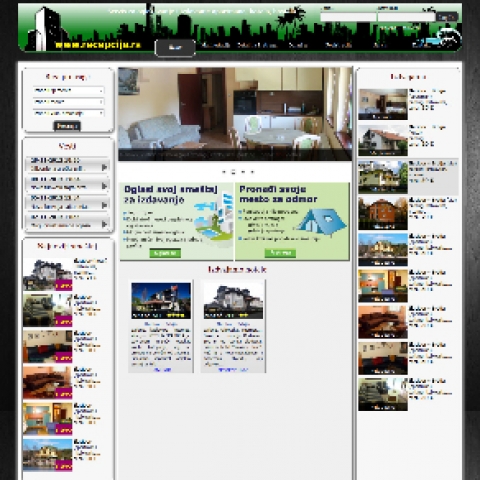The height and width of the screenshot is (480, 480).
Task: Open the second navigation menu item
Action: pos(216,45)
